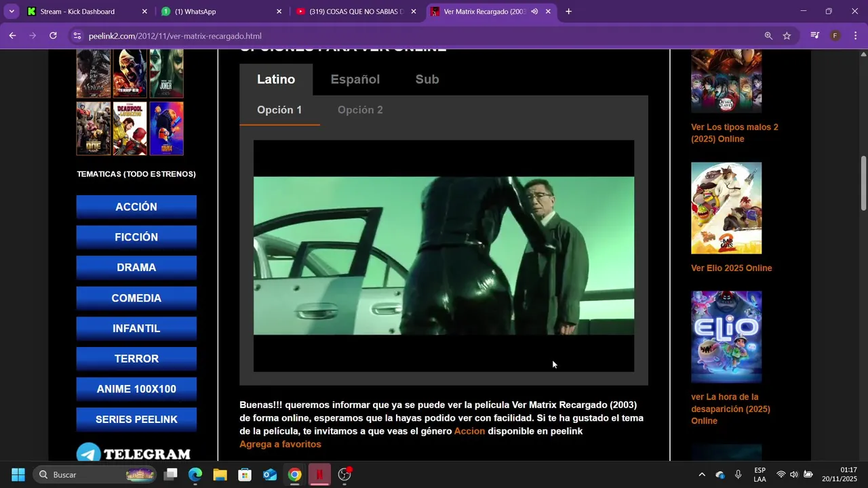Image resolution: width=868 pixels, height=488 pixels.
Task: Click the Joker movie poster thumbnail
Action: pos(166,73)
